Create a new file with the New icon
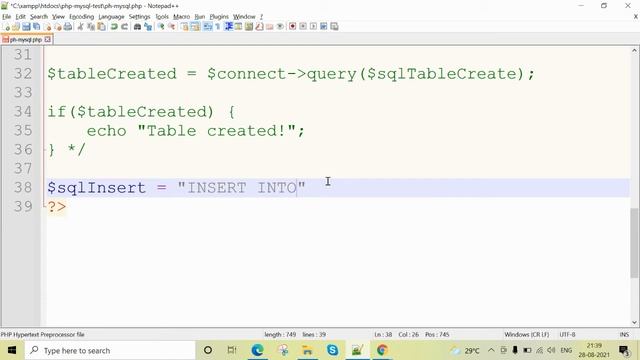 [x=7, y=27]
